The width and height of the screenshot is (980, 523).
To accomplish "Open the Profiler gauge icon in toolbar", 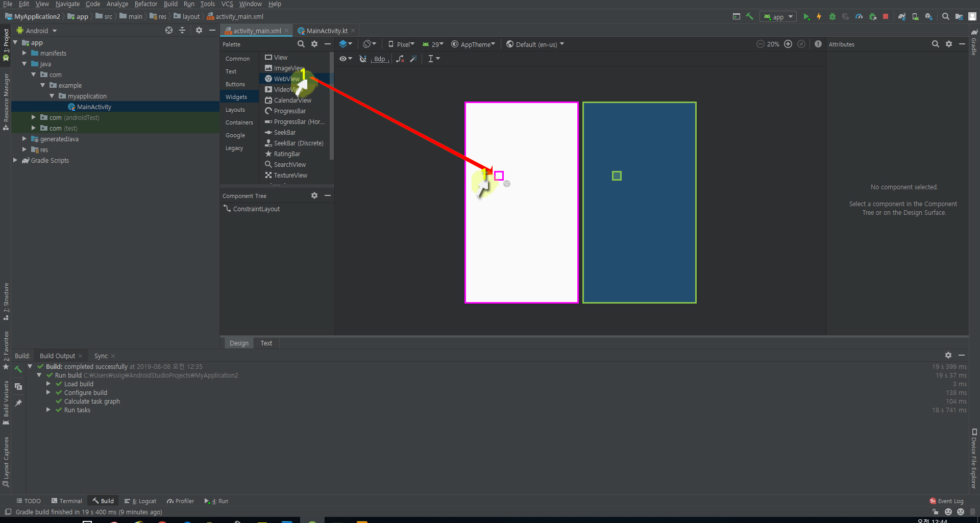I will pos(859,17).
